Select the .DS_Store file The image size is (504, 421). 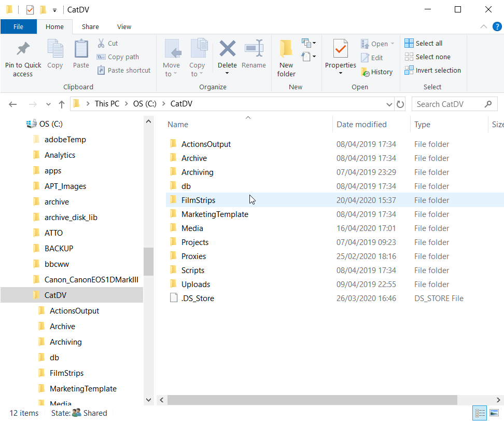(x=198, y=298)
